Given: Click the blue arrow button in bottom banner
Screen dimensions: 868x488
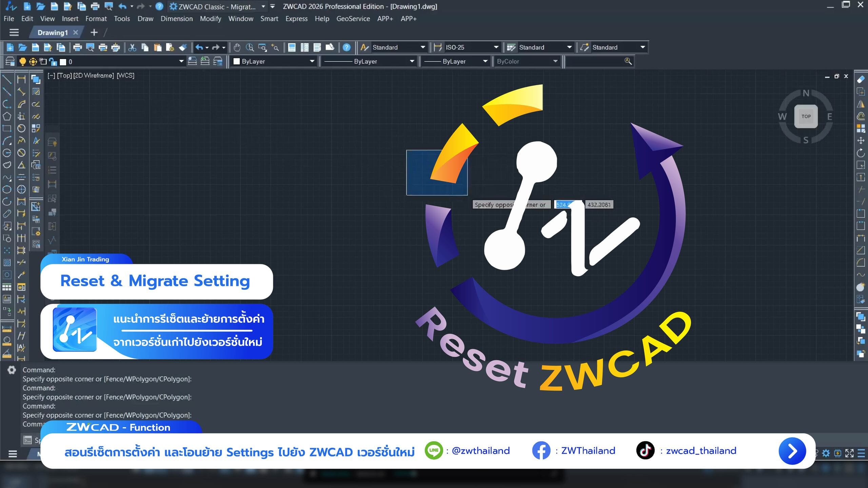Looking at the screenshot, I should [x=792, y=451].
